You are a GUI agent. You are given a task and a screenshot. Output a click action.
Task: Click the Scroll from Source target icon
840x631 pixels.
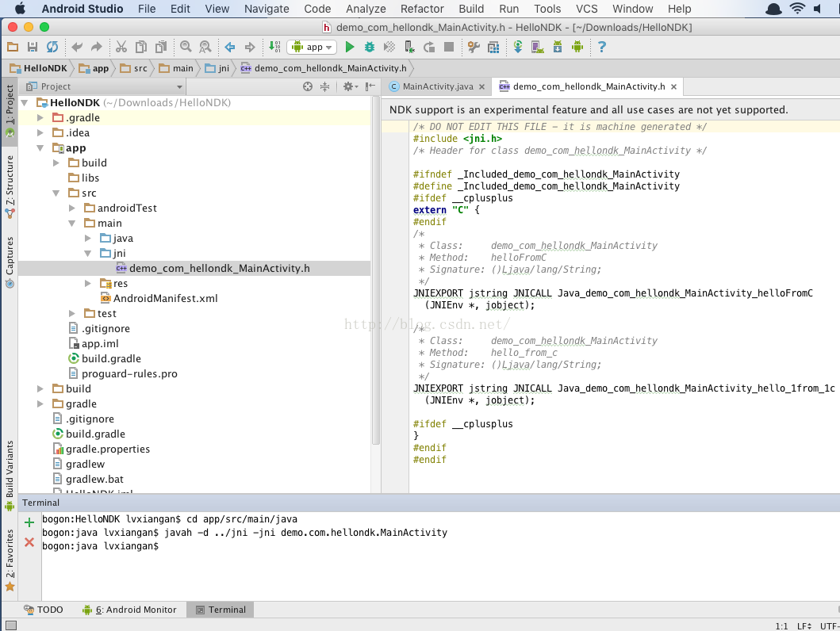pos(308,86)
